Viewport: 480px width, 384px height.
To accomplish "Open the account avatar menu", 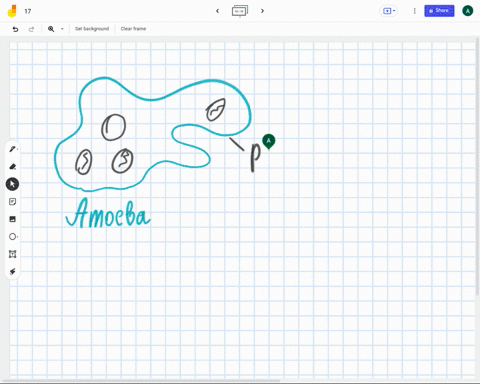I will click(467, 11).
